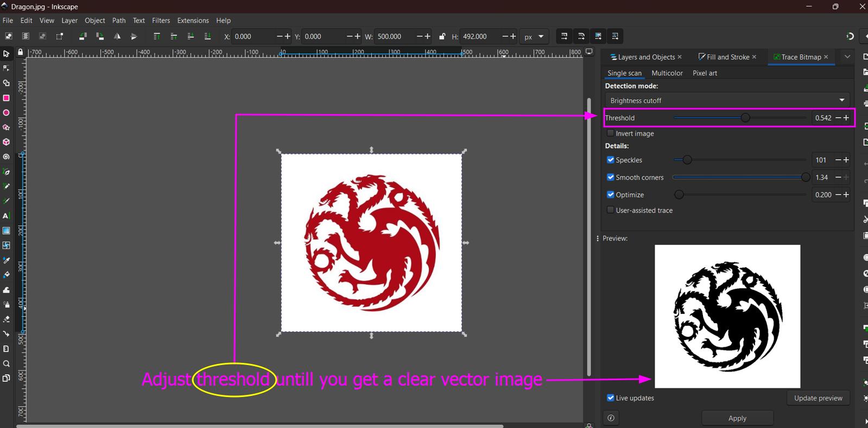Flip selection horizontally

click(x=117, y=36)
